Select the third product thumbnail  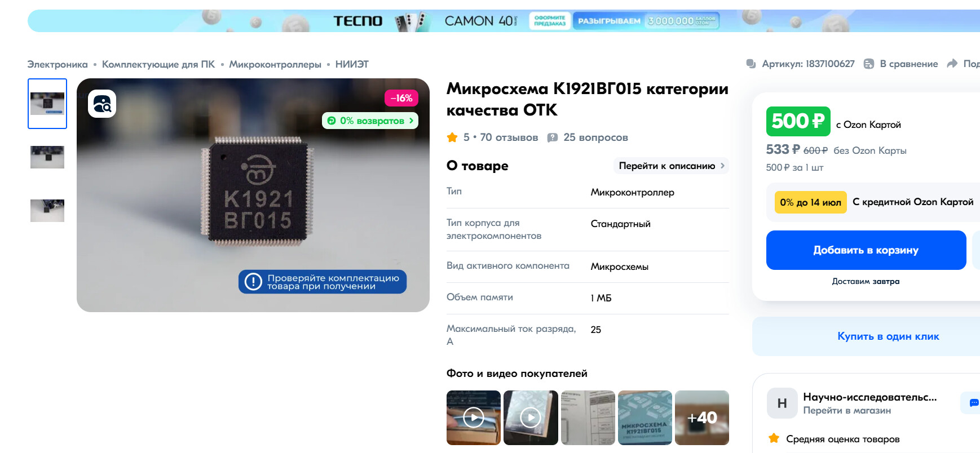click(47, 211)
